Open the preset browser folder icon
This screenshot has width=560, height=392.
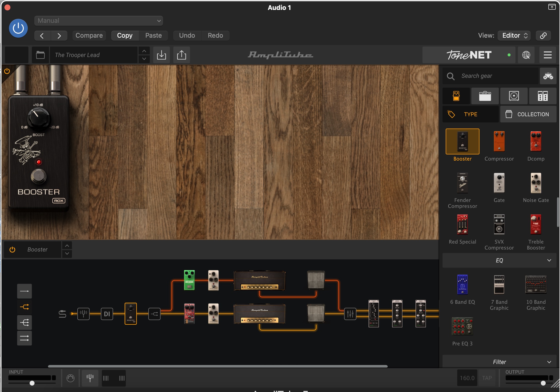click(x=40, y=55)
